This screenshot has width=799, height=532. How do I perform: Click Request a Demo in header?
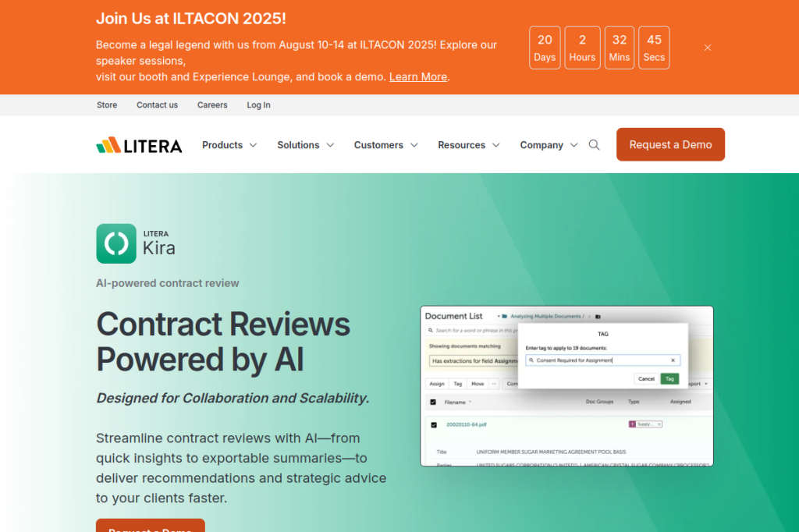(x=670, y=145)
